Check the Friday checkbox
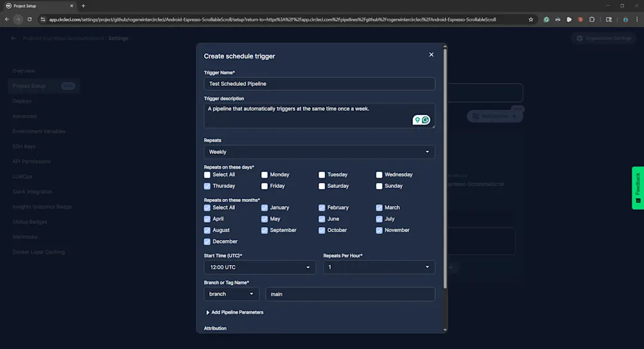Viewport: 644px width, 349px height. pos(265,186)
